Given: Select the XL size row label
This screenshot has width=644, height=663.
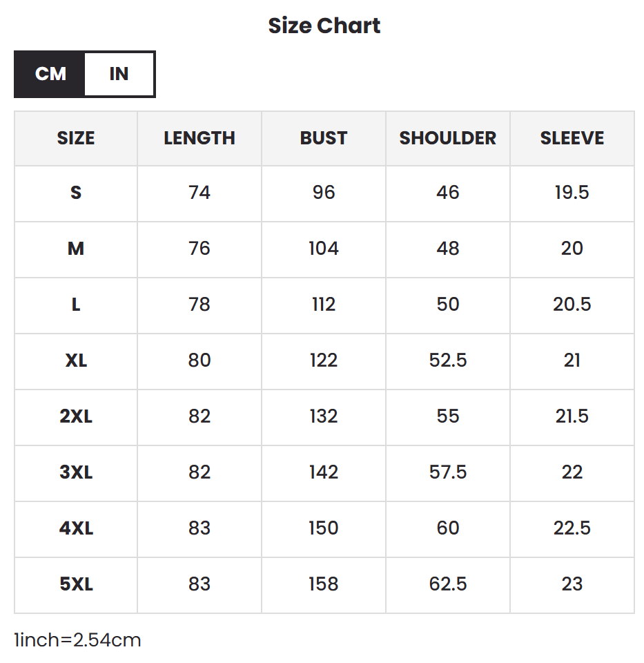Looking at the screenshot, I should pos(76,361).
